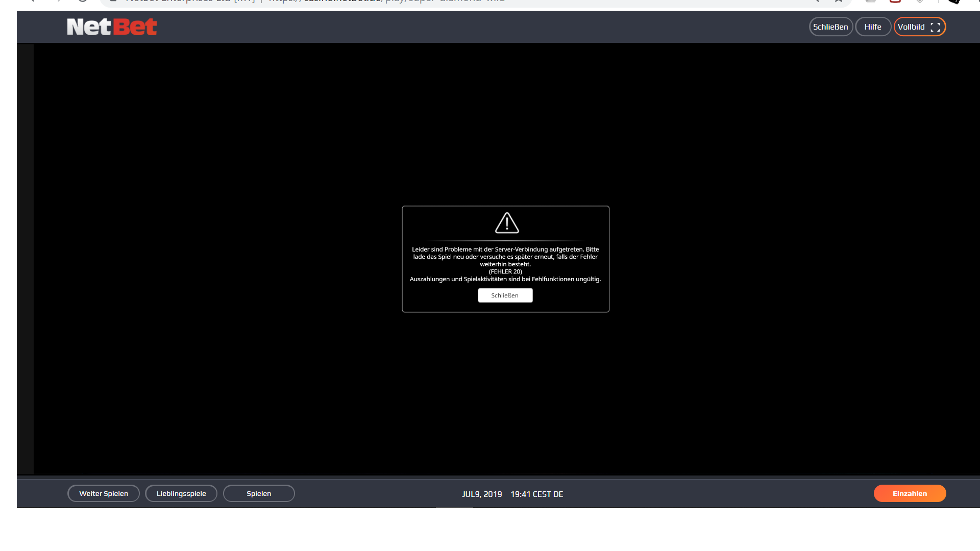Click the JUL9, 2019 date text
This screenshot has width=980, height=551.
[x=482, y=494]
